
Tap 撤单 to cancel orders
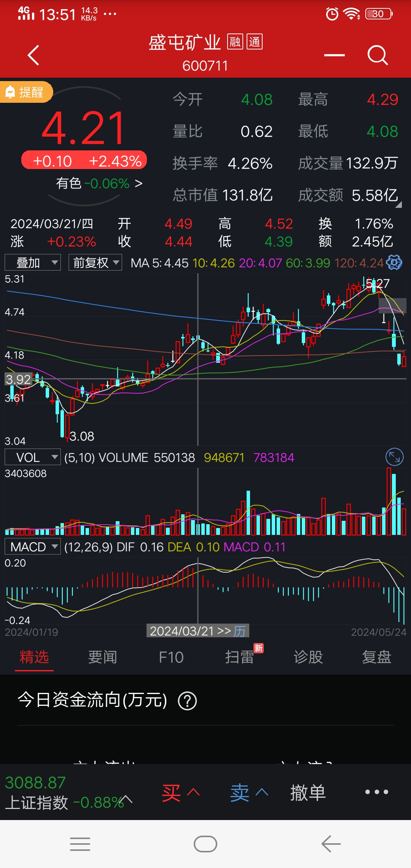pyautogui.click(x=308, y=793)
